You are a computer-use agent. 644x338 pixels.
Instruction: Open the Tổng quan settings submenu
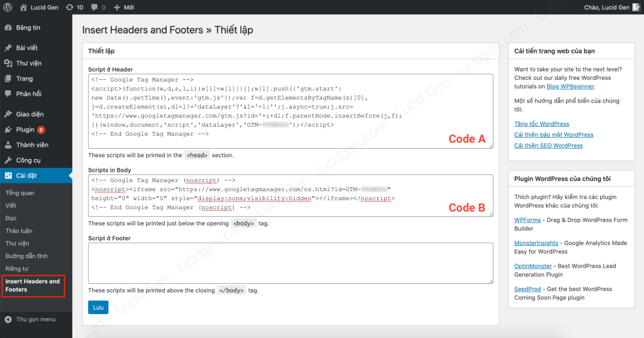point(20,193)
